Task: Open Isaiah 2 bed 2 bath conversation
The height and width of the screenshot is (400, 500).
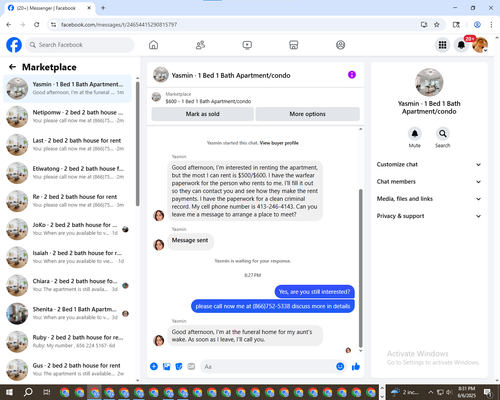Action: 67,257
